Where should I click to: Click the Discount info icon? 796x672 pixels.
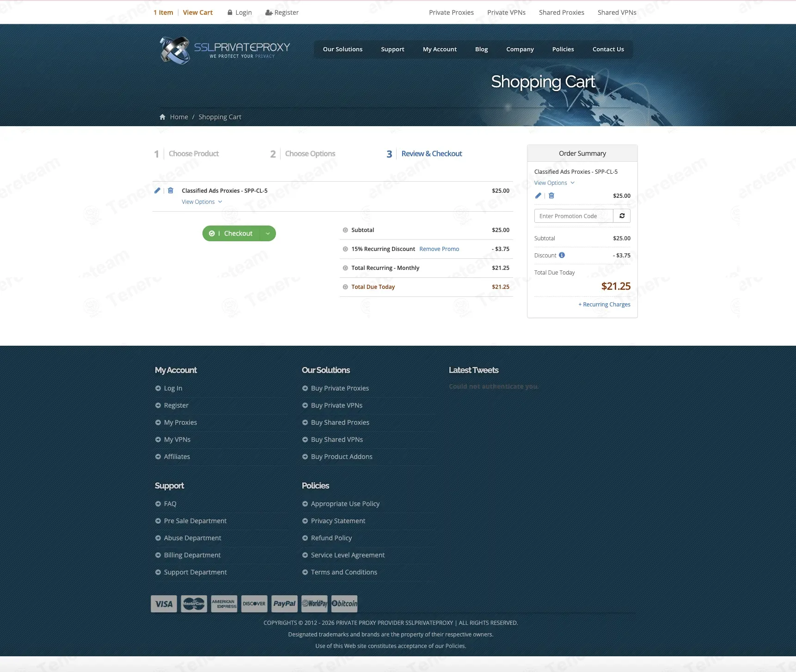coord(562,255)
